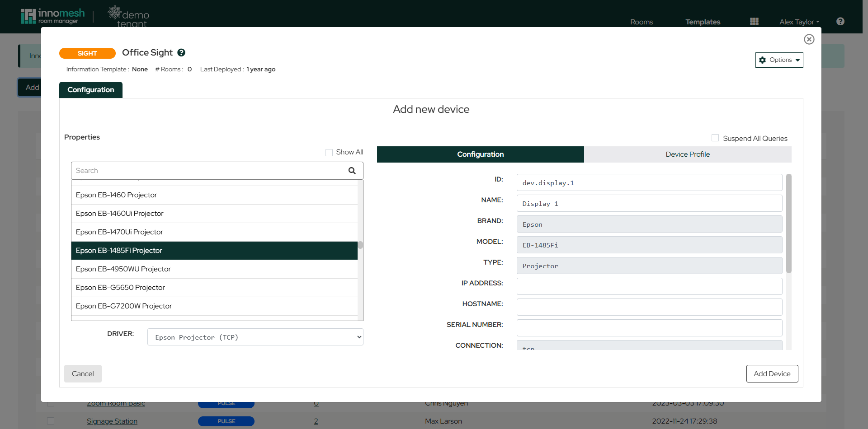Click the demo tenant snowflake logo

(129, 16)
